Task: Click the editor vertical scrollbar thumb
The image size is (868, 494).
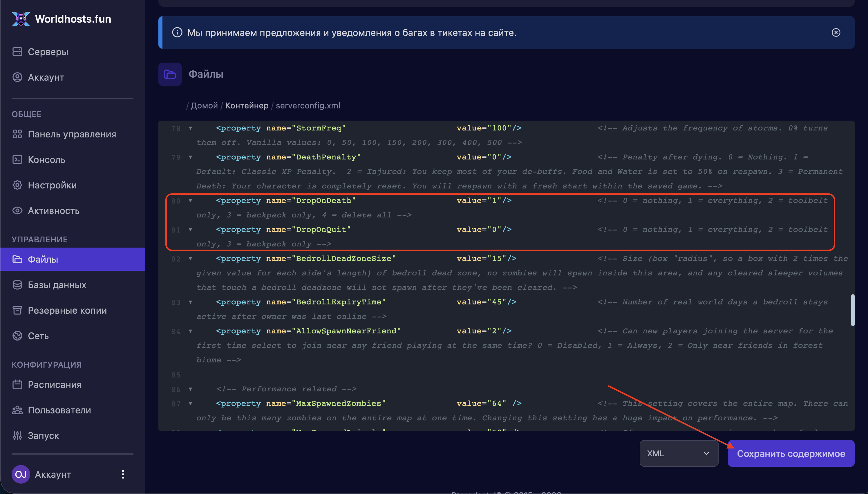Action: [852, 310]
